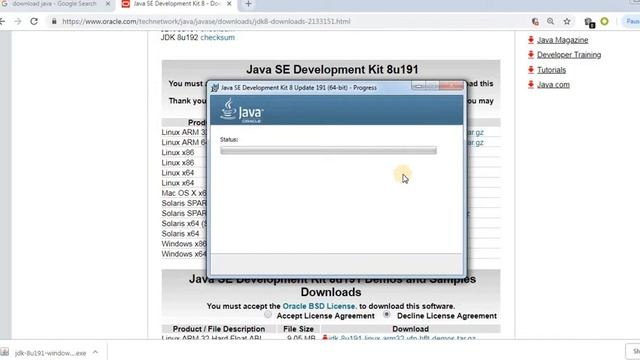Image resolution: width=640 pixels, height=360 pixels.
Task: Click the Download column header in Demos table
Action: [410, 329]
